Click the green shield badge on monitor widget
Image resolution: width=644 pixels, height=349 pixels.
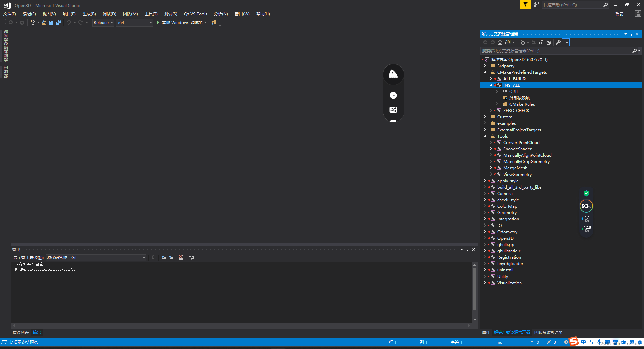point(586,193)
